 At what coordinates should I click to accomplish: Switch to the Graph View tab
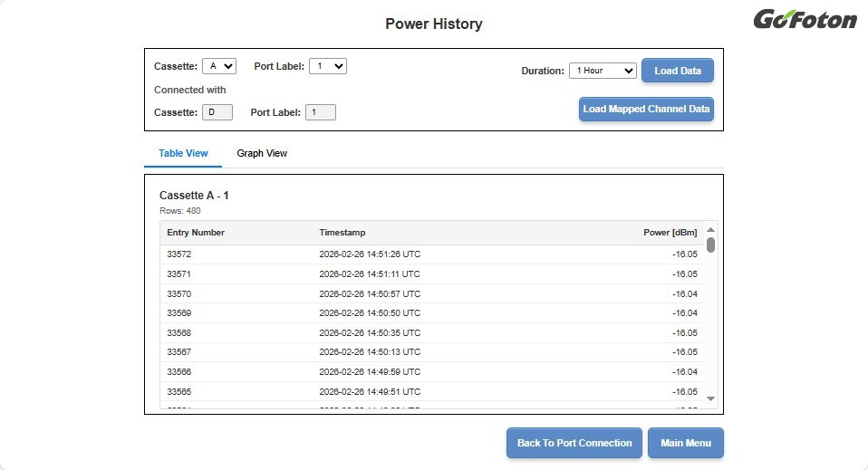pyautogui.click(x=262, y=153)
